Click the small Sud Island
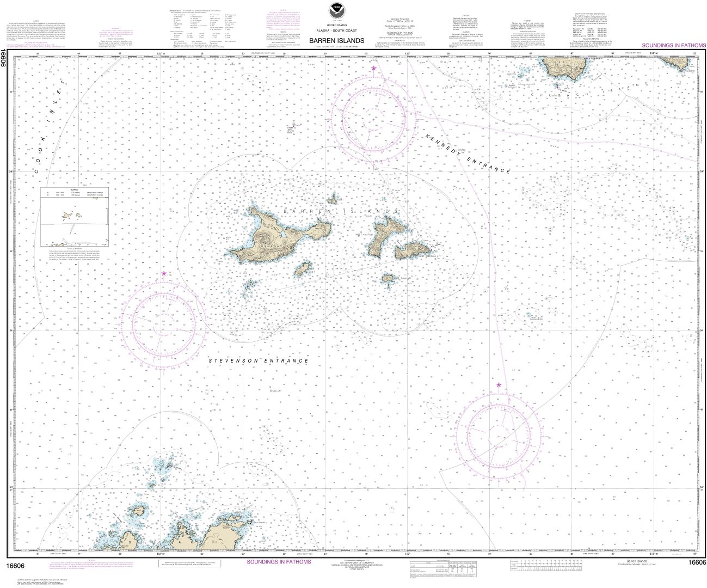Screen dimensions: 707x588 pos(304,270)
